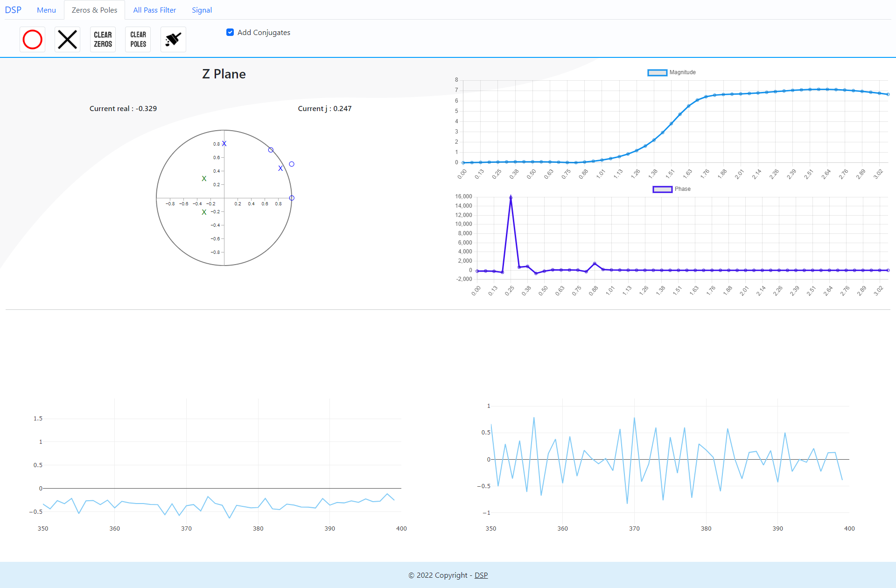Open the Signal tab
This screenshot has height=588, width=896.
(202, 10)
